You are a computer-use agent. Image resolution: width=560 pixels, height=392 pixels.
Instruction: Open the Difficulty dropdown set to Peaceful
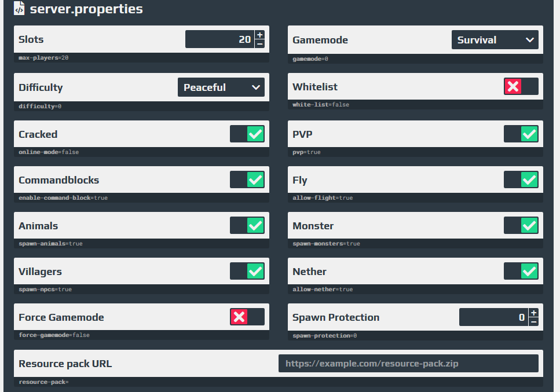[221, 87]
